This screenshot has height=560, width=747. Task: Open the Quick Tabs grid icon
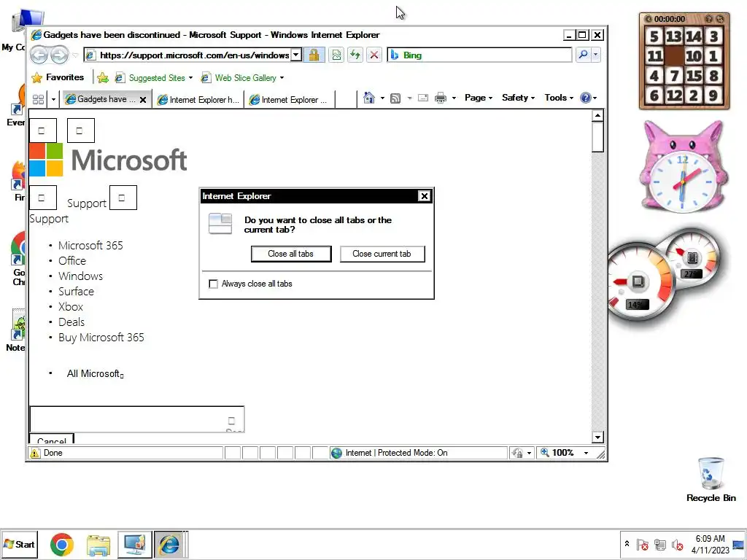(38, 99)
